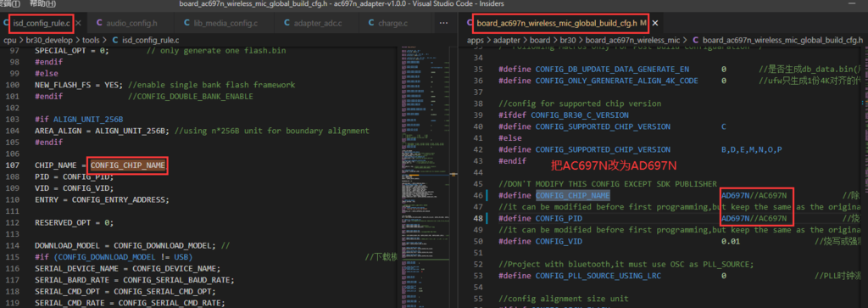Click the highlighted CONFIG_CHIP_NAME in left editor
Screen dimensions: 868x308
point(128,165)
